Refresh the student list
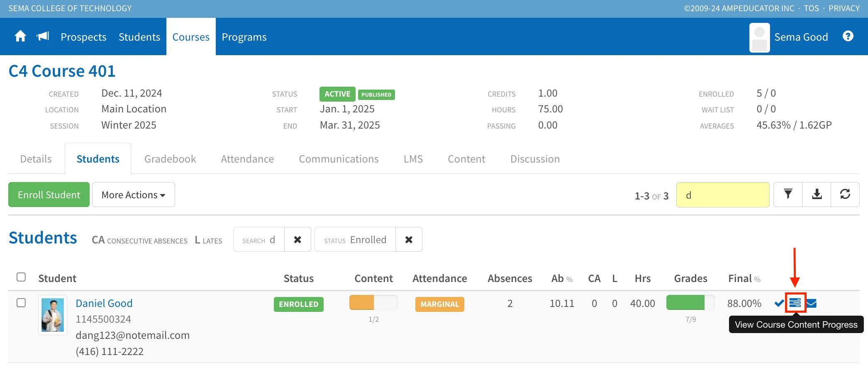This screenshot has width=868, height=365. pos(845,194)
